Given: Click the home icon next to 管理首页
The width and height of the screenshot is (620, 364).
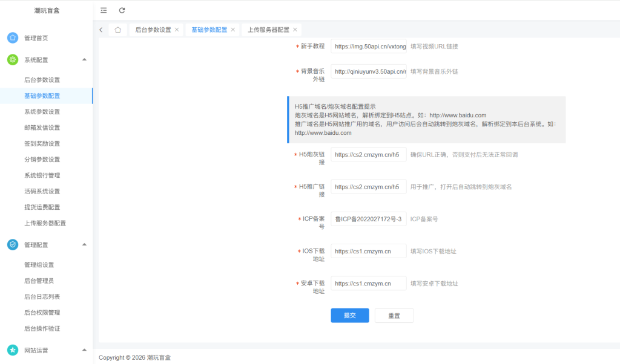Looking at the screenshot, I should coord(13,37).
